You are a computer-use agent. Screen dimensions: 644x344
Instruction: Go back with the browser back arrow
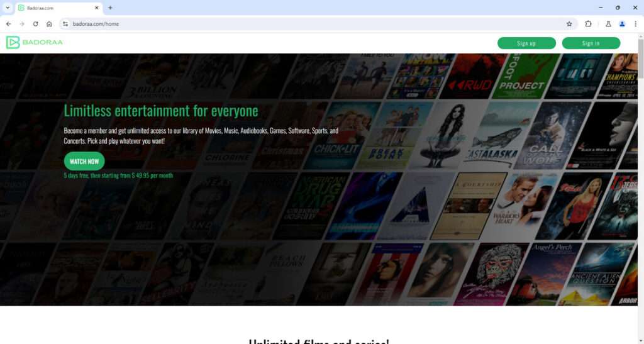(x=9, y=24)
